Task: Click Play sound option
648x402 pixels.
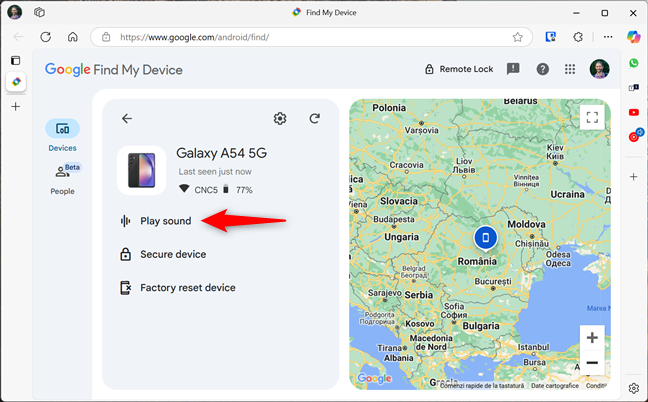Action: [x=166, y=221]
